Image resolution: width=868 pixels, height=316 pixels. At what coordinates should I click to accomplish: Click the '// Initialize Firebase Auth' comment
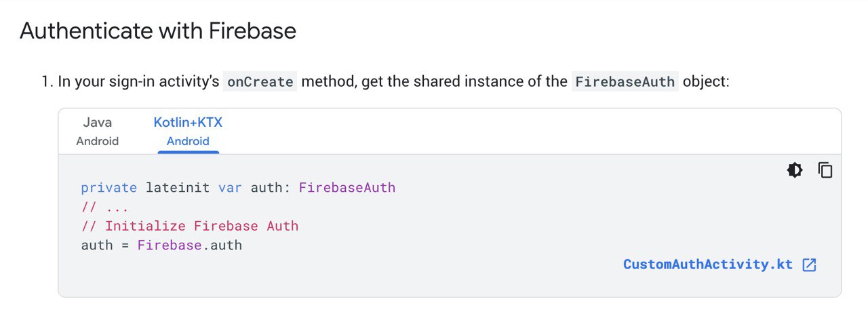coord(190,226)
